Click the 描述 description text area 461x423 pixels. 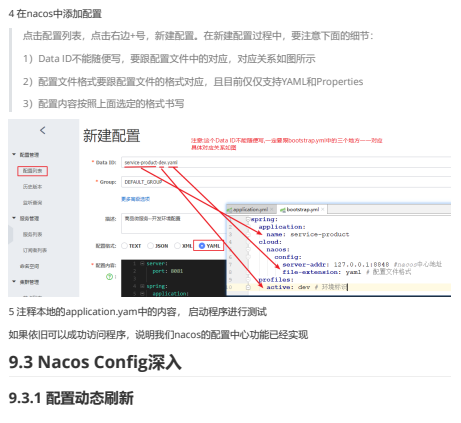point(174,223)
